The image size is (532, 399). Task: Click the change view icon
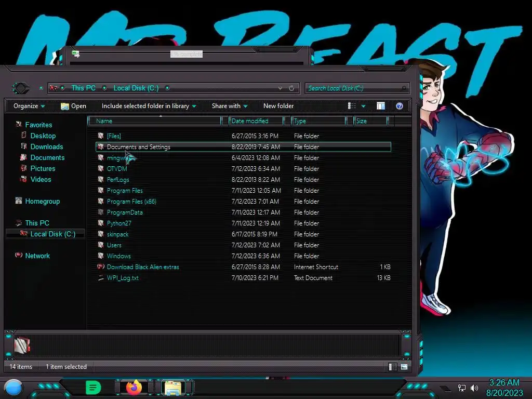(352, 106)
